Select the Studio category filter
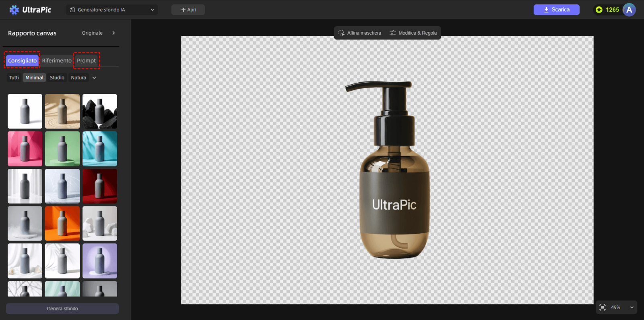Image resolution: width=644 pixels, height=320 pixels. 57,78
